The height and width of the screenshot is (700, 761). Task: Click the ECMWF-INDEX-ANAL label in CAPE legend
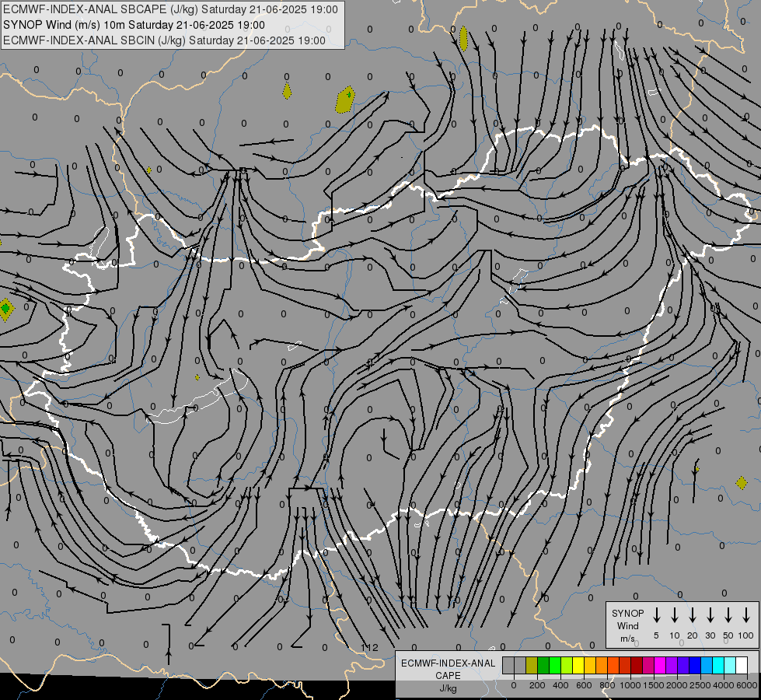[x=448, y=663]
